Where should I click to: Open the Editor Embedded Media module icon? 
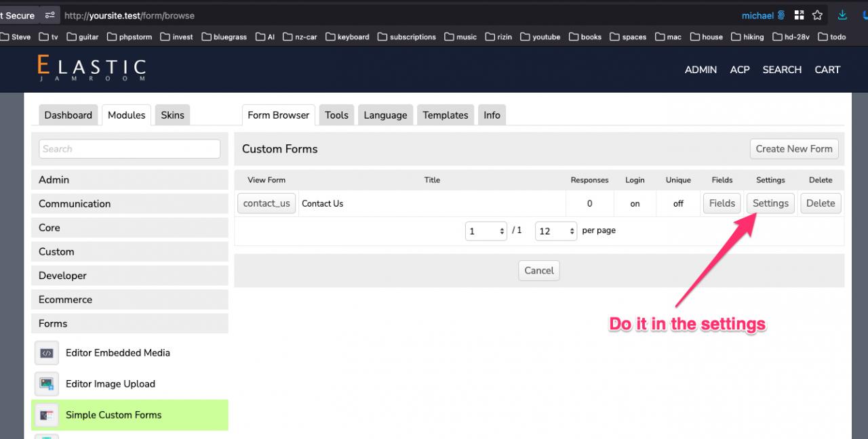pyautogui.click(x=47, y=353)
